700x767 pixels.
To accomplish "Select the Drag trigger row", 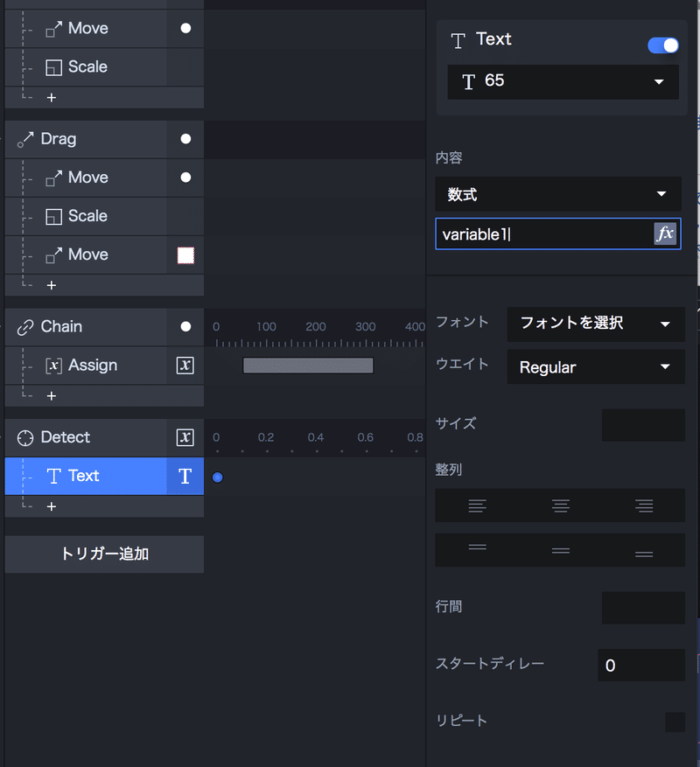I will (x=87, y=139).
